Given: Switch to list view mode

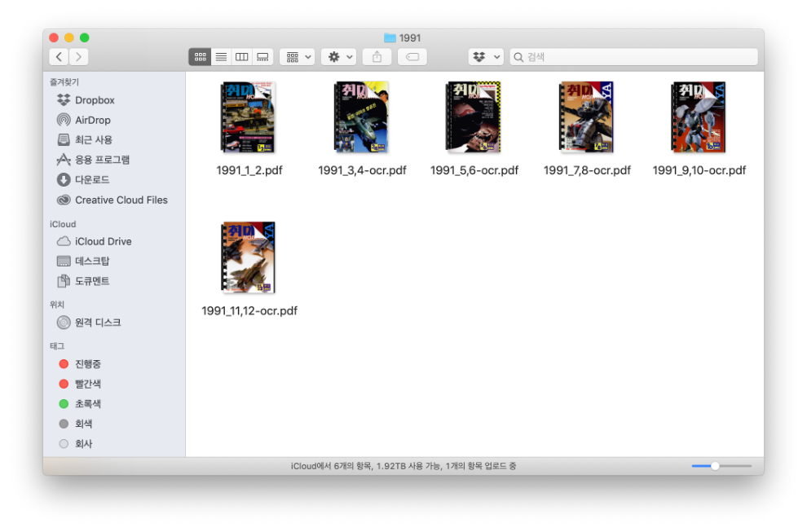Looking at the screenshot, I should point(221,57).
